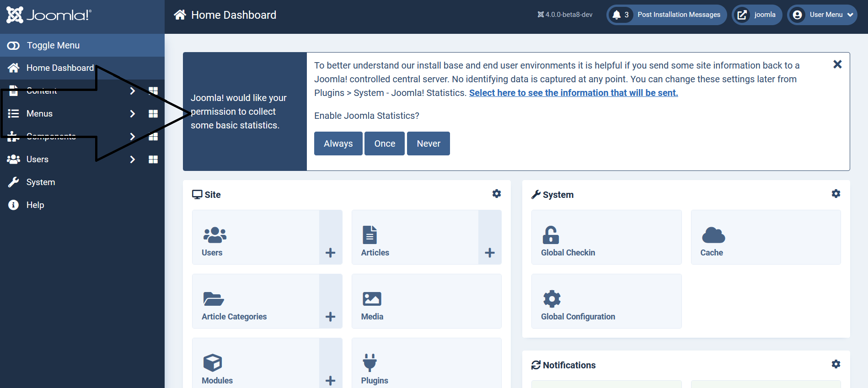Viewport: 868px width, 388px height.
Task: Open the Global Configuration card
Action: point(606,301)
